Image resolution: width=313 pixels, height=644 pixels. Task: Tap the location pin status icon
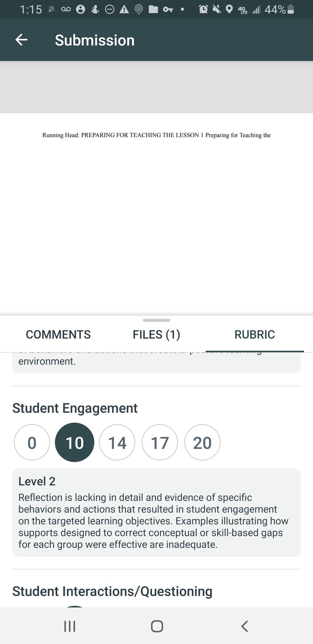pos(229,9)
